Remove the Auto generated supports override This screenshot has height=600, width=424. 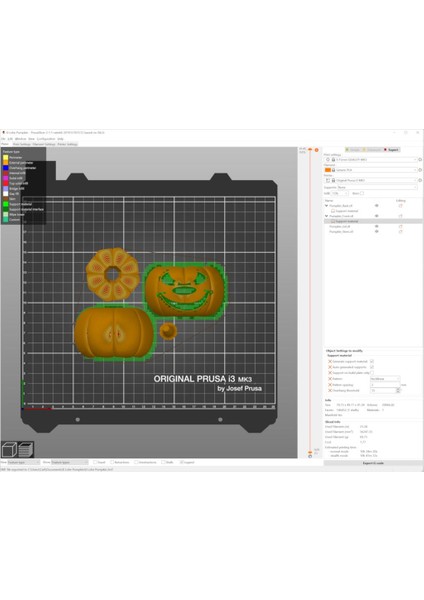pyautogui.click(x=330, y=367)
